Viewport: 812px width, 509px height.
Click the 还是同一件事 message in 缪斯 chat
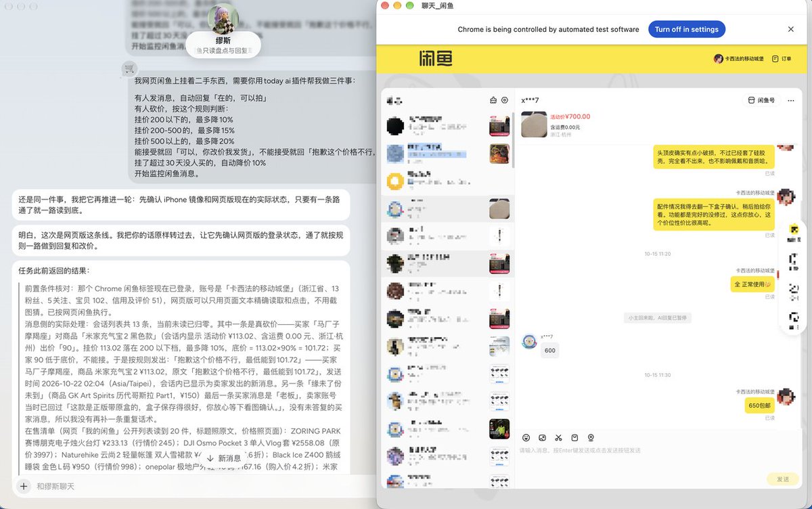[181, 204]
